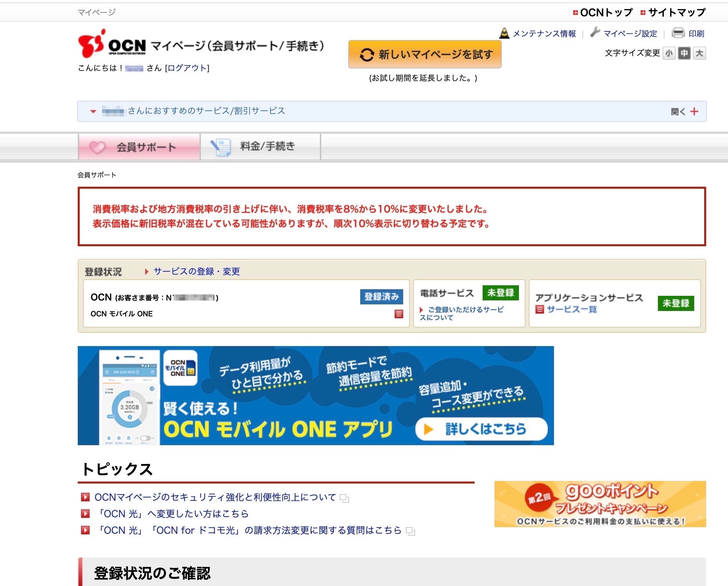
Task: Click the OCN モバイル ONE アプリ banner
Action: (x=316, y=395)
